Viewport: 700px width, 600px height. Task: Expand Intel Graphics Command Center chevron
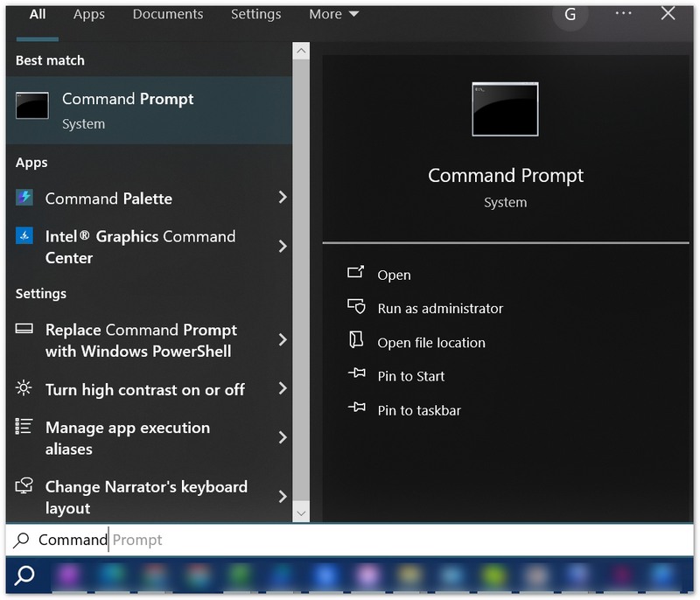coord(282,247)
